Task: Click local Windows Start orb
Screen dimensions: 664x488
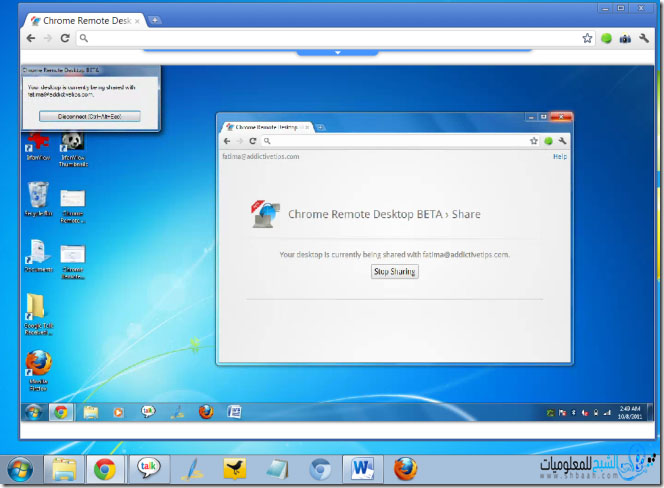Action: pyautogui.click(x=19, y=469)
